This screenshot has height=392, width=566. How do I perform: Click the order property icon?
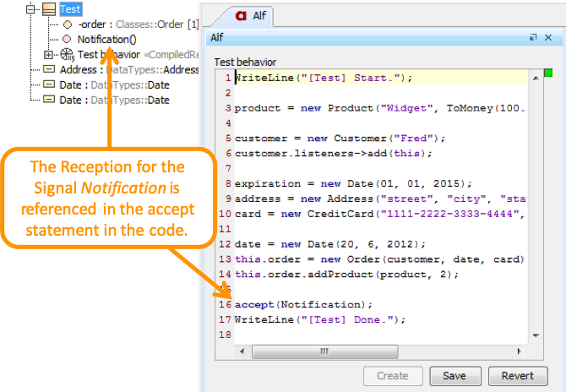pos(68,24)
